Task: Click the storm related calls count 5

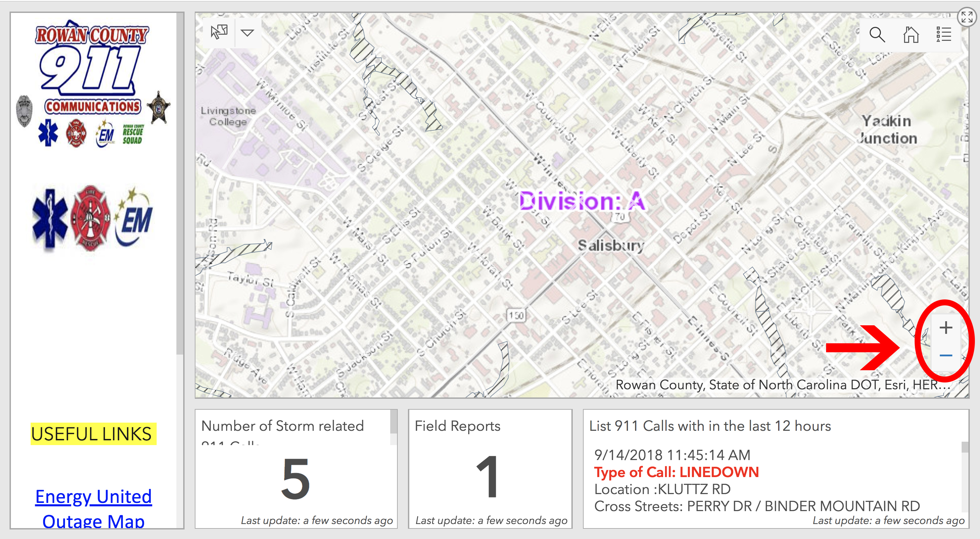Action: point(296,478)
